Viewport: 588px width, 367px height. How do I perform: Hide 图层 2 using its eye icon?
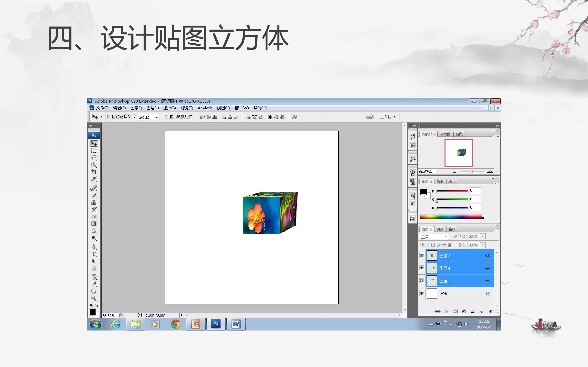coord(422,255)
